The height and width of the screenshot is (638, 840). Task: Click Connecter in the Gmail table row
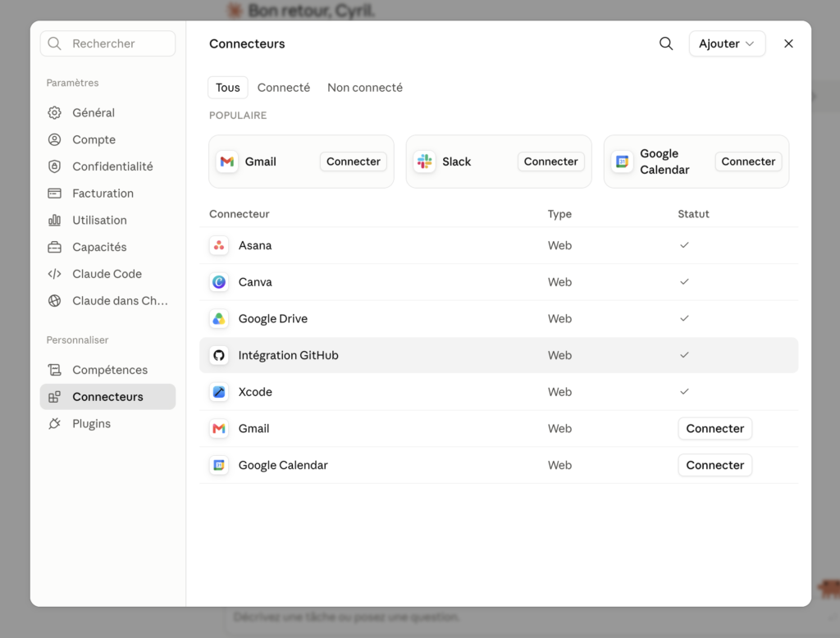(714, 429)
